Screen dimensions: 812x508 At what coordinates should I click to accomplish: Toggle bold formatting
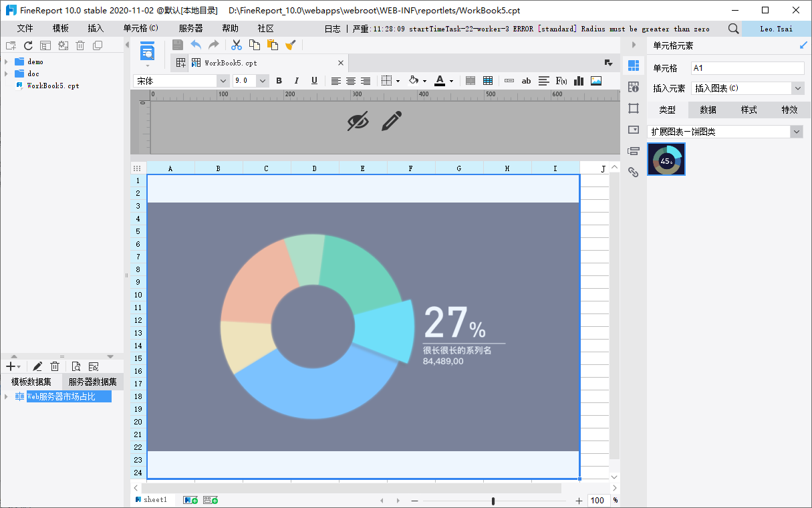[x=279, y=81]
